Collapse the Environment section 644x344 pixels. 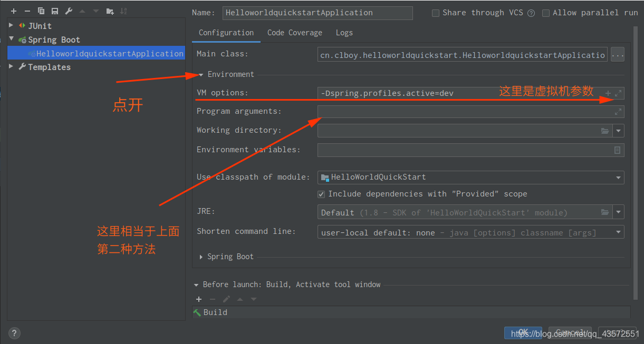pyautogui.click(x=201, y=75)
